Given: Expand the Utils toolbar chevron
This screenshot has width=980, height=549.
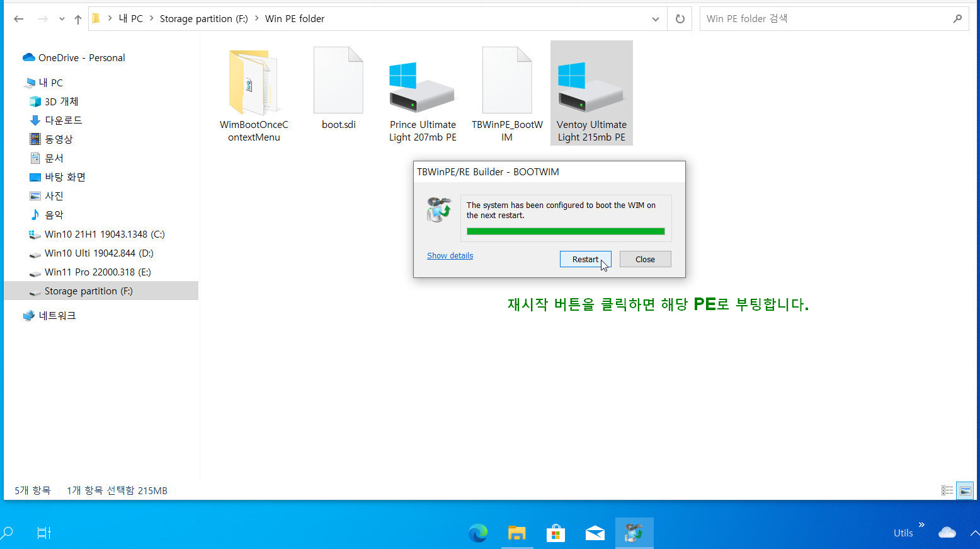Looking at the screenshot, I should (x=921, y=524).
